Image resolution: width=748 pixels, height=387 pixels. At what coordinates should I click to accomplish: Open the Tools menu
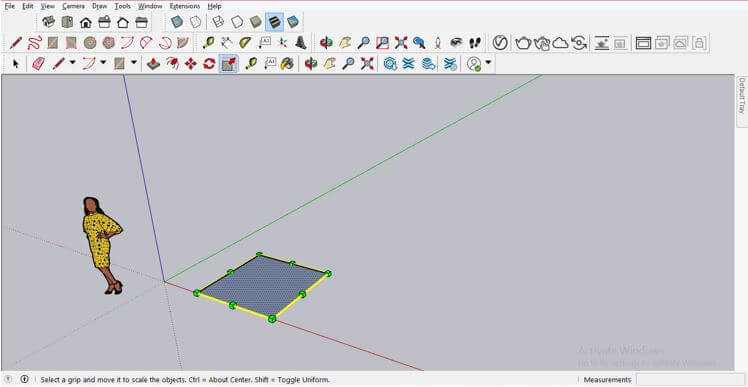click(x=123, y=6)
